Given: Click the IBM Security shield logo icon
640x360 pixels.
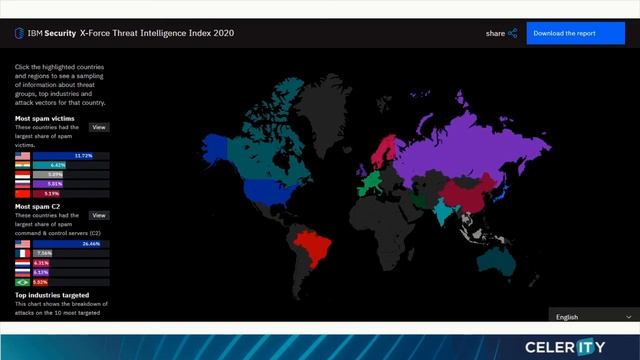Looking at the screenshot, I should click(x=19, y=33).
